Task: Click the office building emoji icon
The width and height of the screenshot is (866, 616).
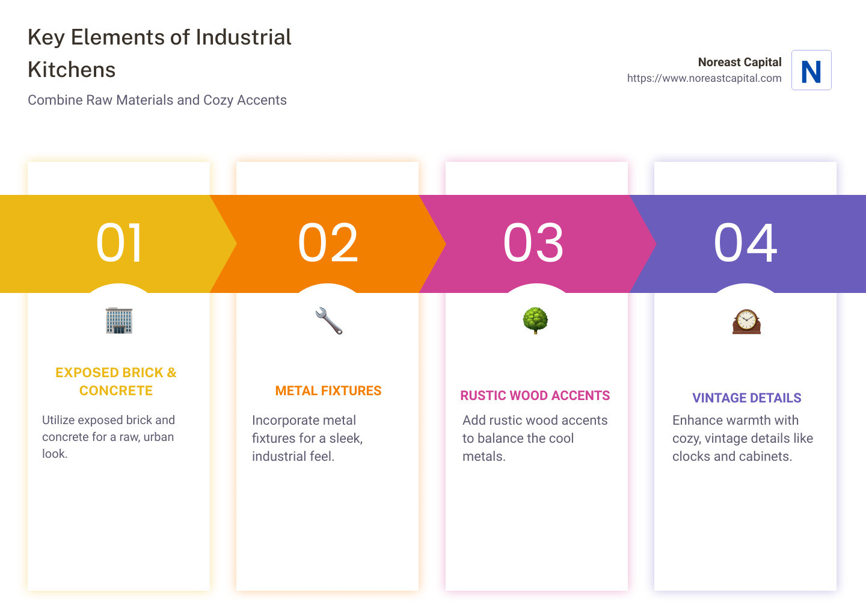Action: [119, 321]
